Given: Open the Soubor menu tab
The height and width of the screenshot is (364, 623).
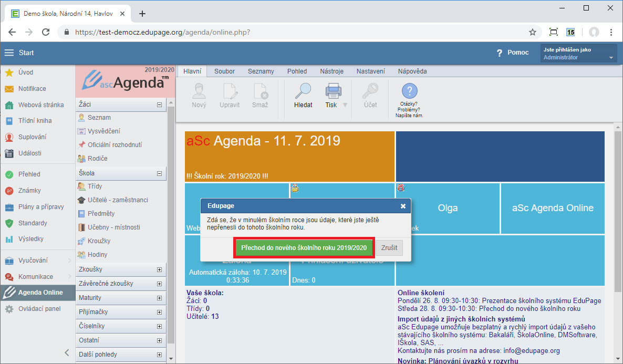Looking at the screenshot, I should click(224, 71).
